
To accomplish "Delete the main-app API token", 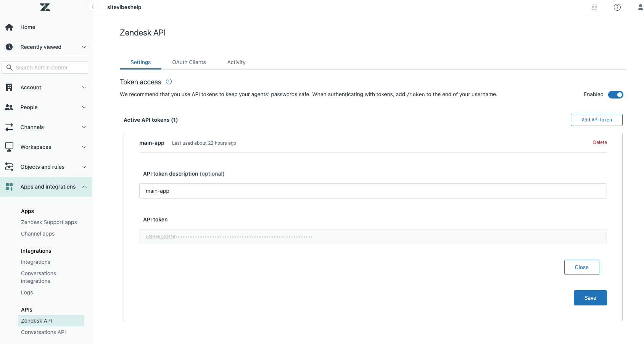I will (x=600, y=142).
